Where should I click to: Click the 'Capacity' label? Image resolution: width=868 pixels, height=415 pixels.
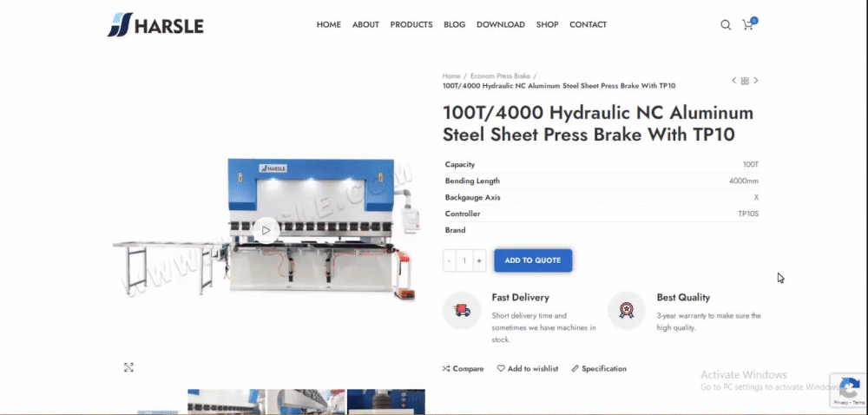[x=460, y=164]
